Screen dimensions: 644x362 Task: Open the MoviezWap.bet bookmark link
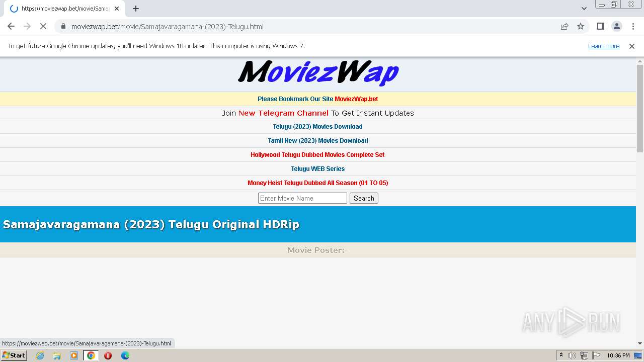[x=356, y=99]
